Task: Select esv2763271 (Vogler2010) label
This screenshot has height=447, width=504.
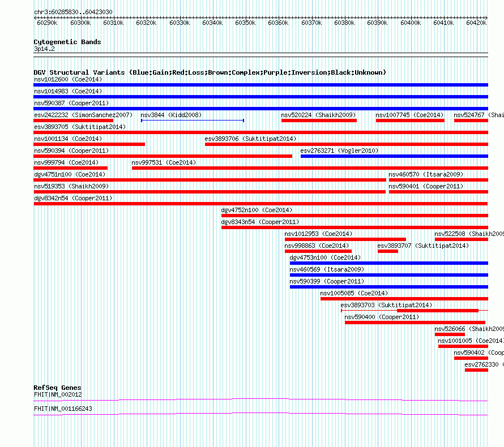Action: (339, 151)
